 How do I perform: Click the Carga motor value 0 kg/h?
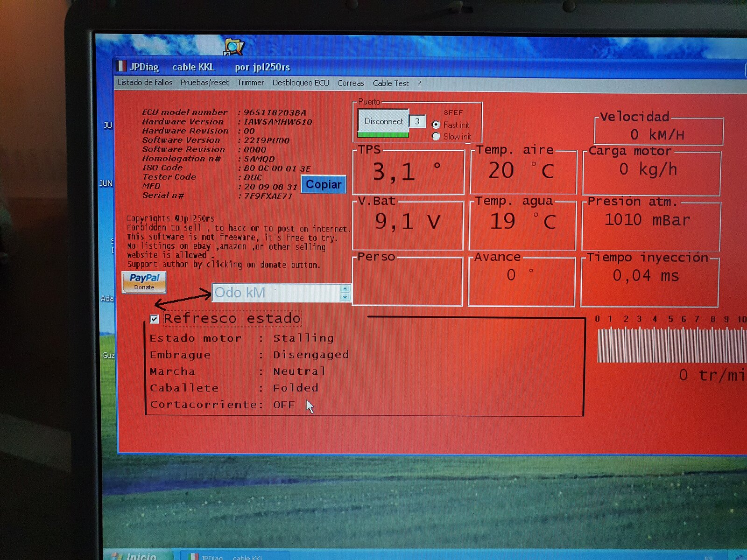[x=648, y=169]
